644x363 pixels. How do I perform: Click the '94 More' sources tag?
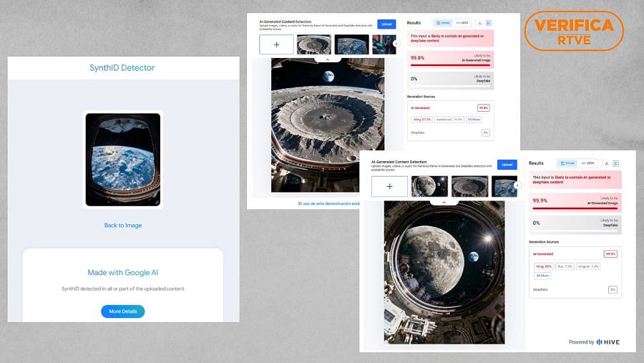pyautogui.click(x=542, y=276)
